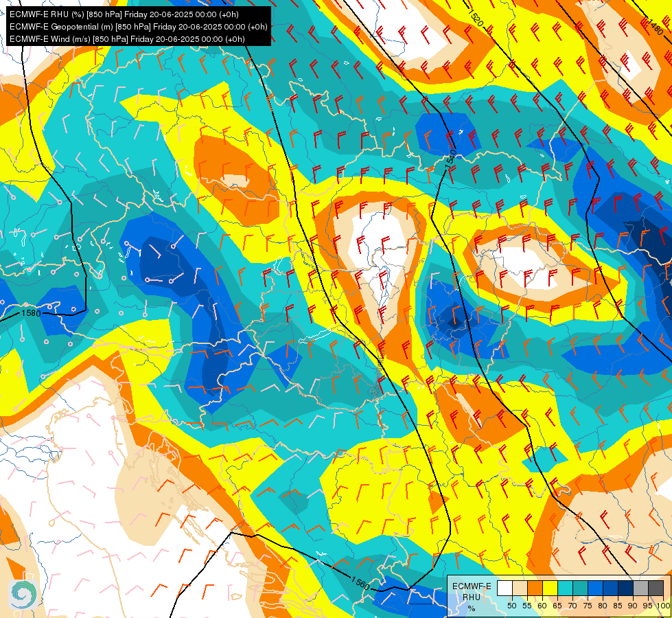Pick the yellow 60-65% legend swatch
Image resolution: width=672 pixels, height=618 pixels.
[x=550, y=588]
